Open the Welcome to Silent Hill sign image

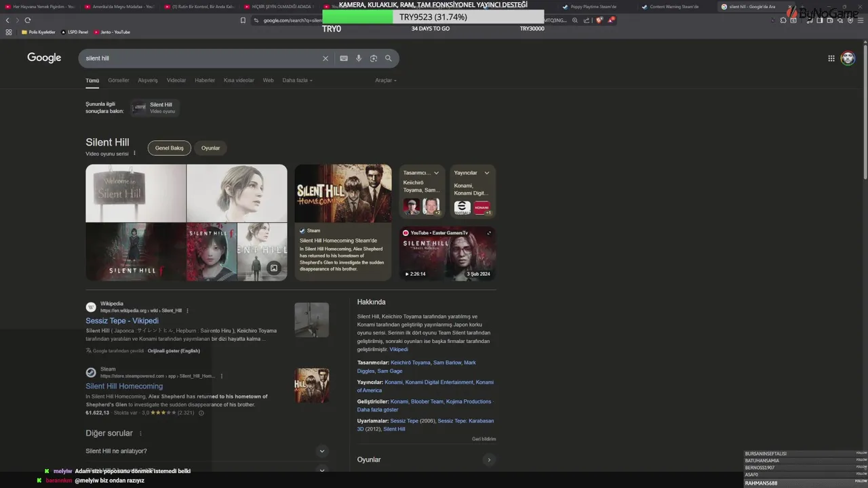click(136, 193)
